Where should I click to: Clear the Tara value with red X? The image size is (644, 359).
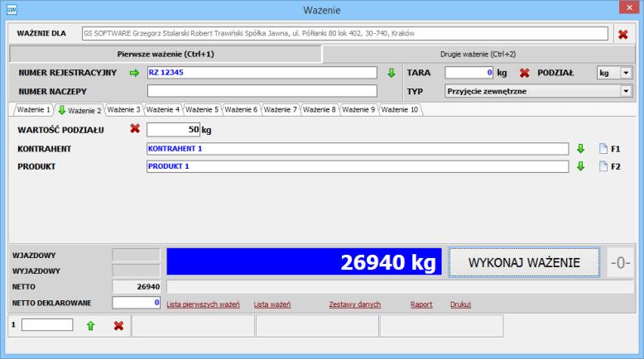(x=524, y=73)
